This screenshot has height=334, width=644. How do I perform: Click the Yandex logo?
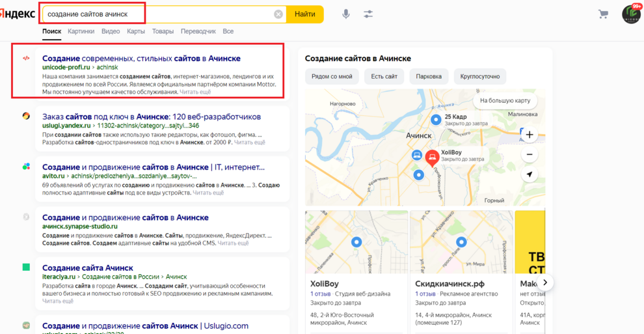pos(18,14)
